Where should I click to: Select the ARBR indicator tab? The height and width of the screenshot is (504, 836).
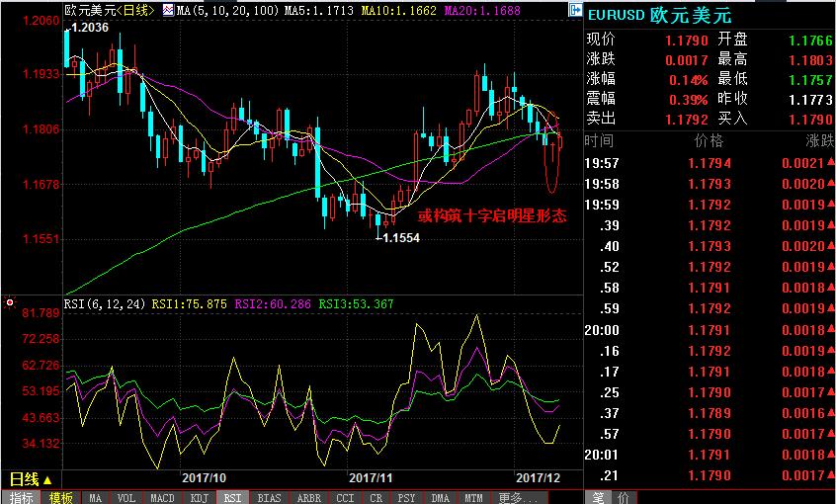pyautogui.click(x=308, y=497)
